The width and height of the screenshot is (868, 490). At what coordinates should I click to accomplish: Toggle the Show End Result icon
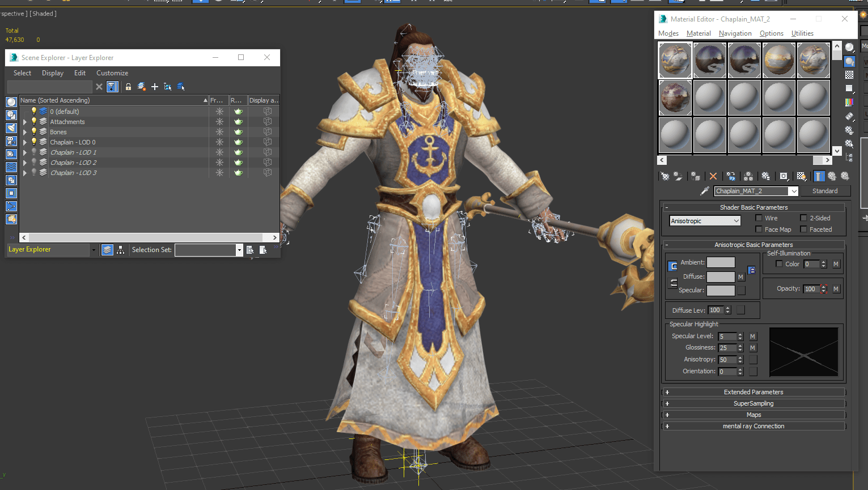coord(819,176)
